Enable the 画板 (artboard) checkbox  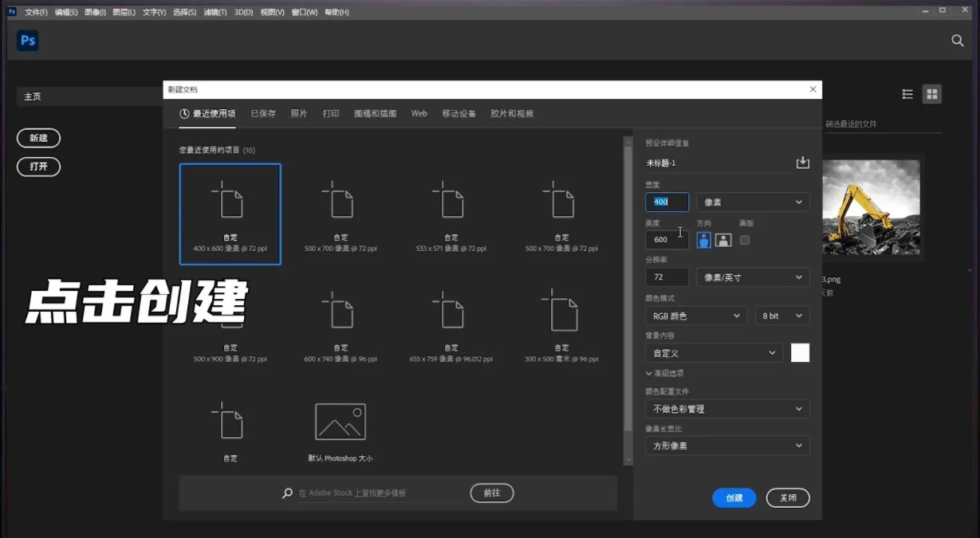point(746,239)
